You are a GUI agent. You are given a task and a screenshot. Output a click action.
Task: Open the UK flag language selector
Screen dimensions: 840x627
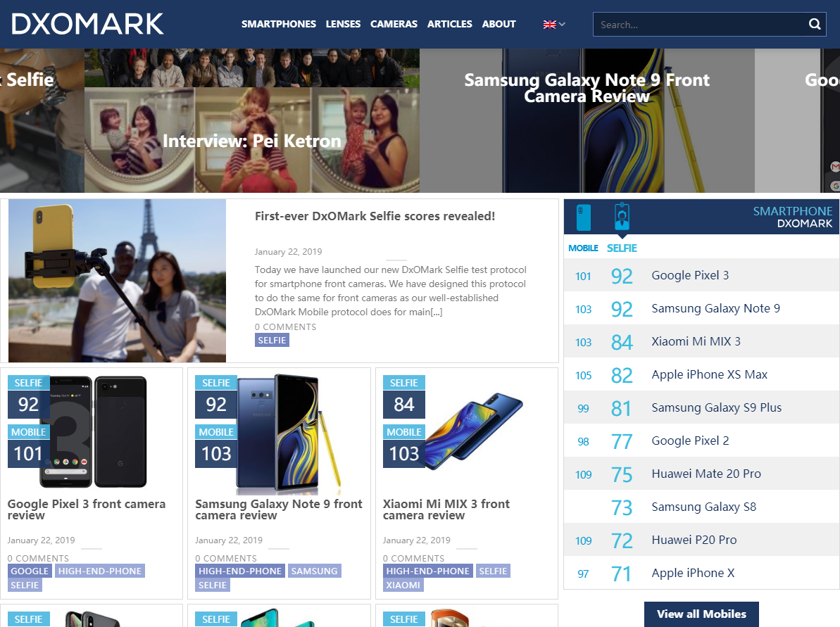pos(554,24)
